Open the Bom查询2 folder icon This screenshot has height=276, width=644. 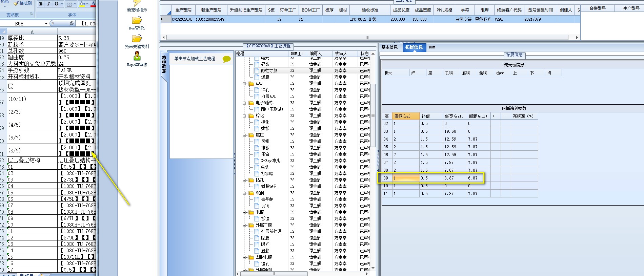point(137,20)
